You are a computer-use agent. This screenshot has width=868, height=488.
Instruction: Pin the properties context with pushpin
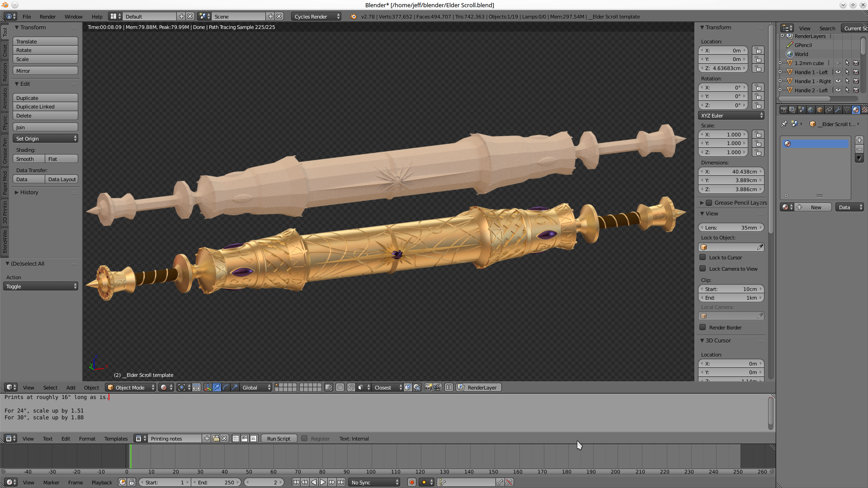(x=784, y=124)
